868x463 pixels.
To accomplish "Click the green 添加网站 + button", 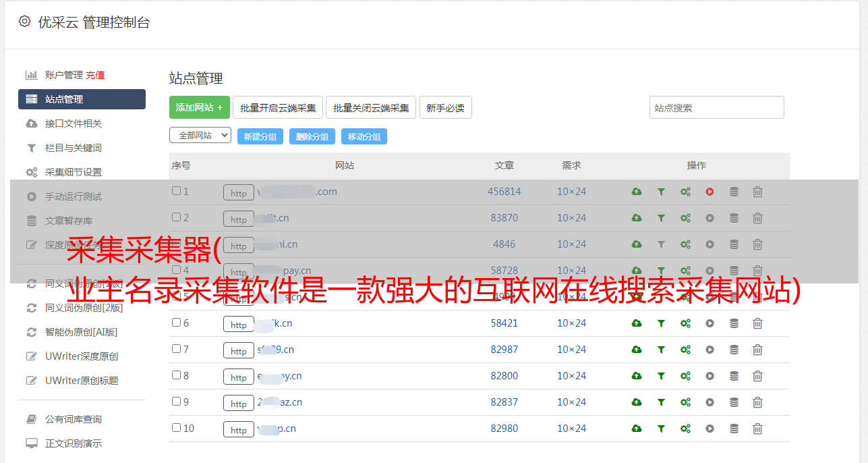I will pos(200,107).
